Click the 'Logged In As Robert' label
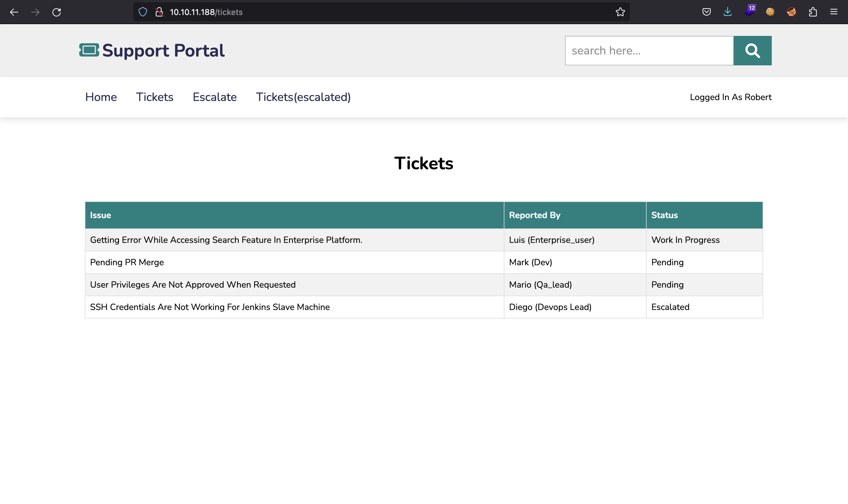The width and height of the screenshot is (848, 504). coord(731,97)
